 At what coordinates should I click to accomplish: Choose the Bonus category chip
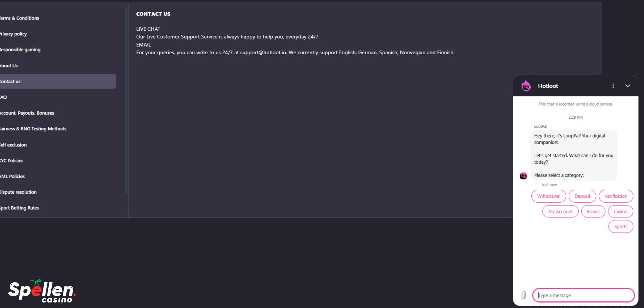(593, 212)
